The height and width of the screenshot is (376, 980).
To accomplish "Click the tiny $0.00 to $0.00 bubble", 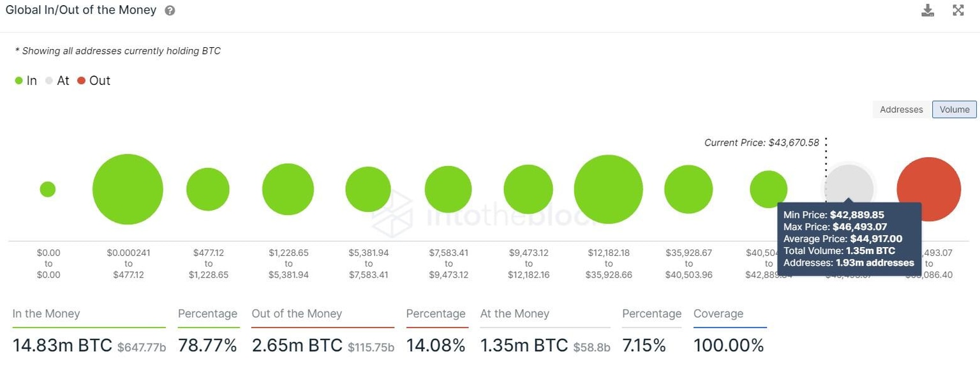I will click(x=48, y=189).
